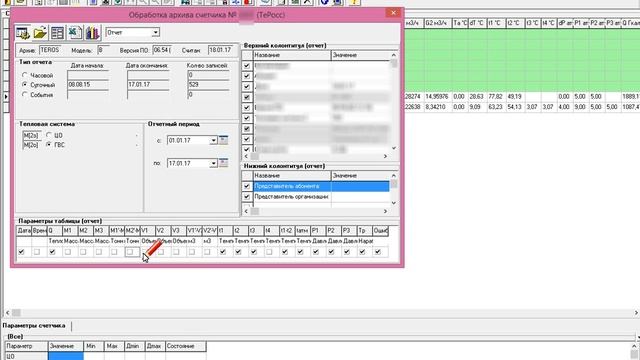
Task: Toggle the 'Q' column checkbox
Action: tap(52, 252)
